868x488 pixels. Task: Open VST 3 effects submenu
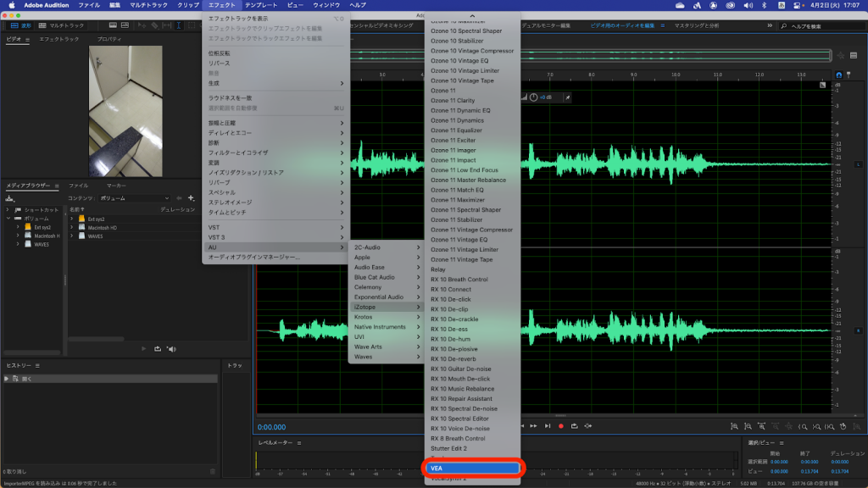tap(275, 237)
